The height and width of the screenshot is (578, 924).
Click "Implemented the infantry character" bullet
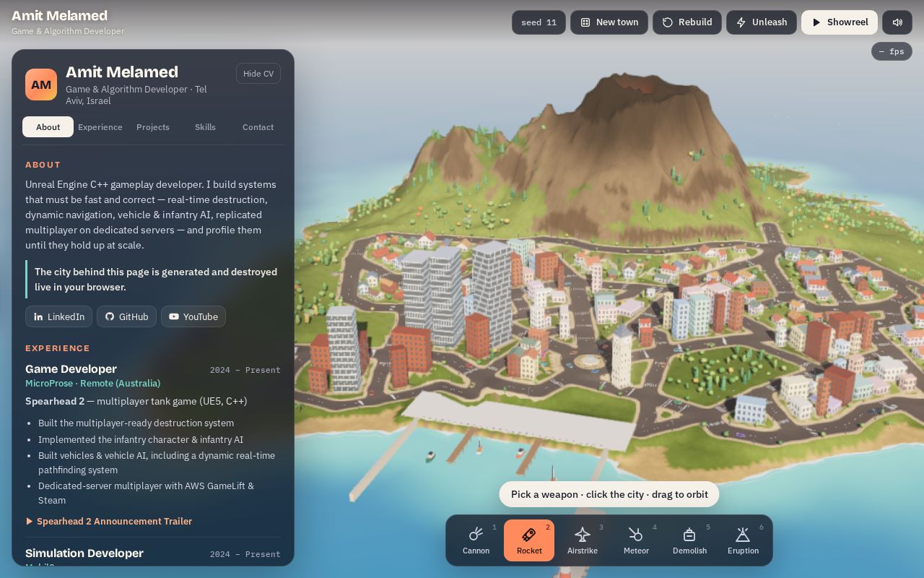(x=141, y=439)
